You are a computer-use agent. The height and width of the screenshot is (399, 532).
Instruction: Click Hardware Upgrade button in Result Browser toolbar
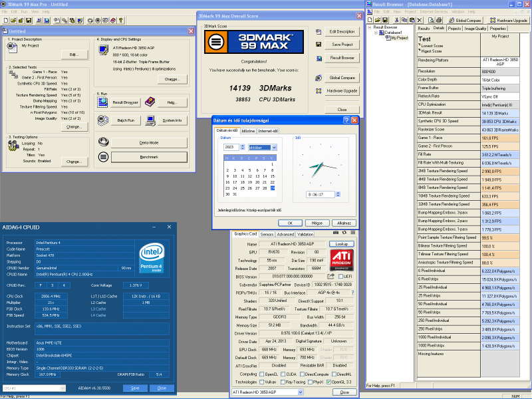(x=508, y=21)
